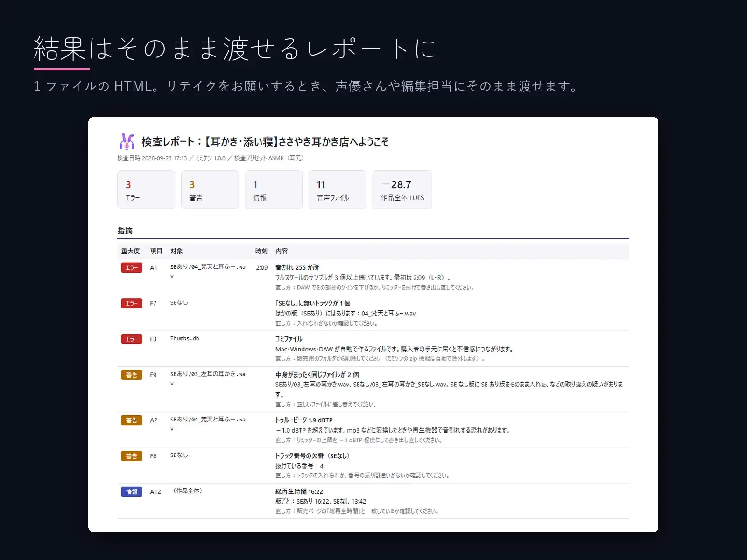Click the エラー badge in the F3 row
The height and width of the screenshot is (560, 747).
coord(132,339)
